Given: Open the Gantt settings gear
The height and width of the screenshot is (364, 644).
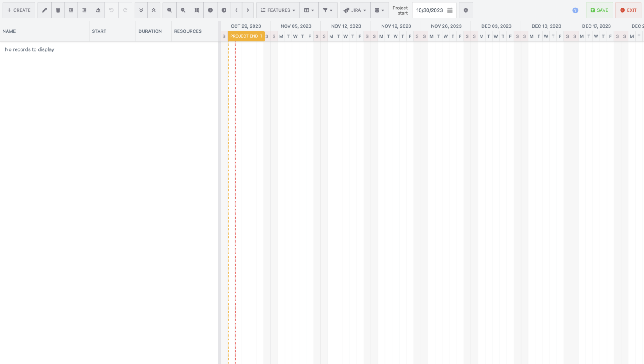Looking at the screenshot, I should coord(466,10).
